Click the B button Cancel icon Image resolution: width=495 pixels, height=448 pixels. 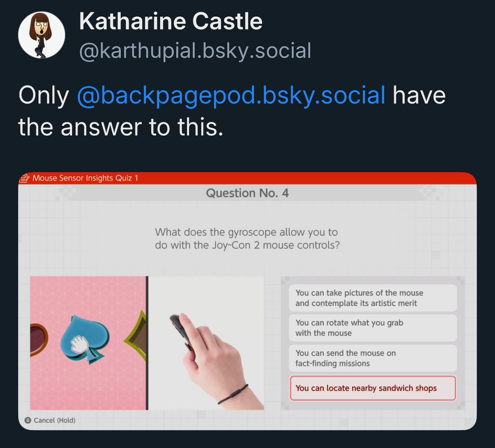(x=27, y=420)
